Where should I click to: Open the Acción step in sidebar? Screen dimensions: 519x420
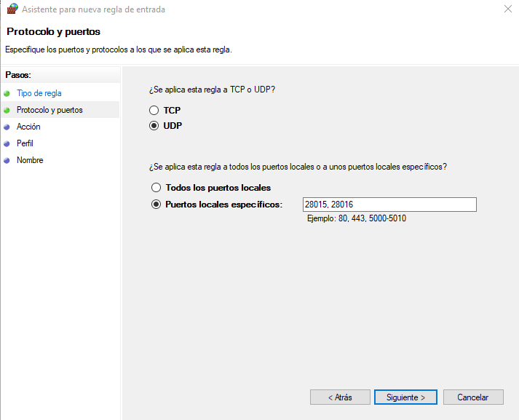(x=28, y=127)
